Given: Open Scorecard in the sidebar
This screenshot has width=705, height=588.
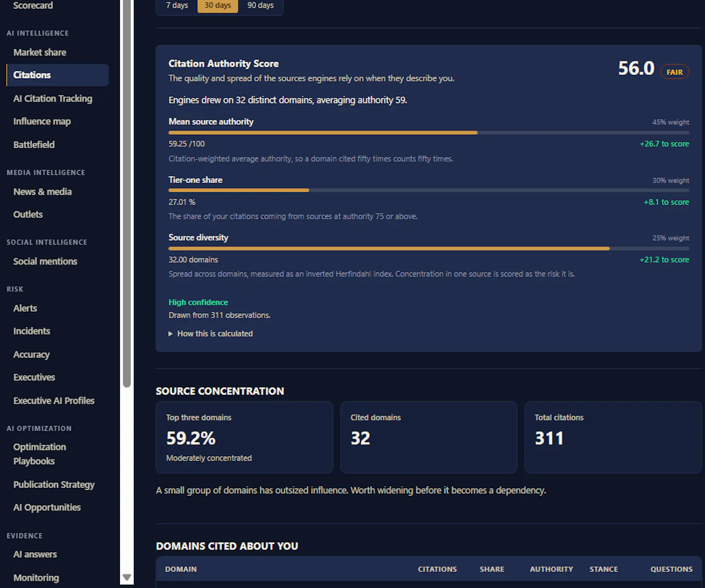Looking at the screenshot, I should coord(33,5).
